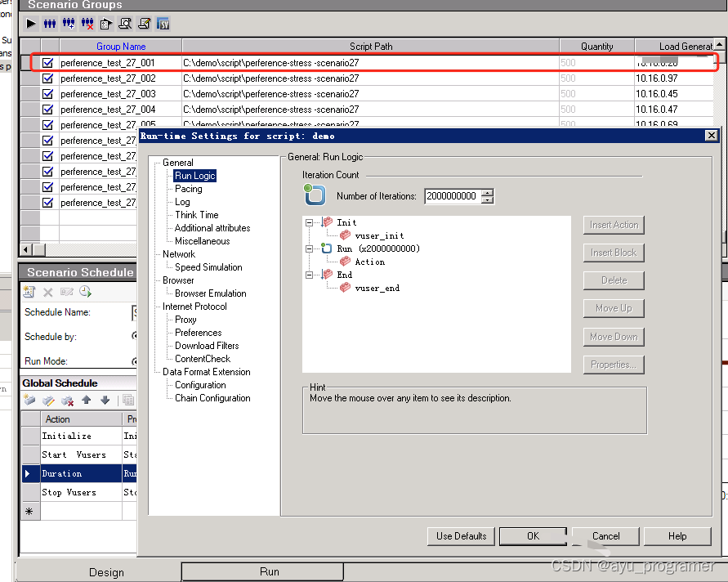Click the Use Defaults button
The width and height of the screenshot is (728, 582).
click(x=461, y=536)
